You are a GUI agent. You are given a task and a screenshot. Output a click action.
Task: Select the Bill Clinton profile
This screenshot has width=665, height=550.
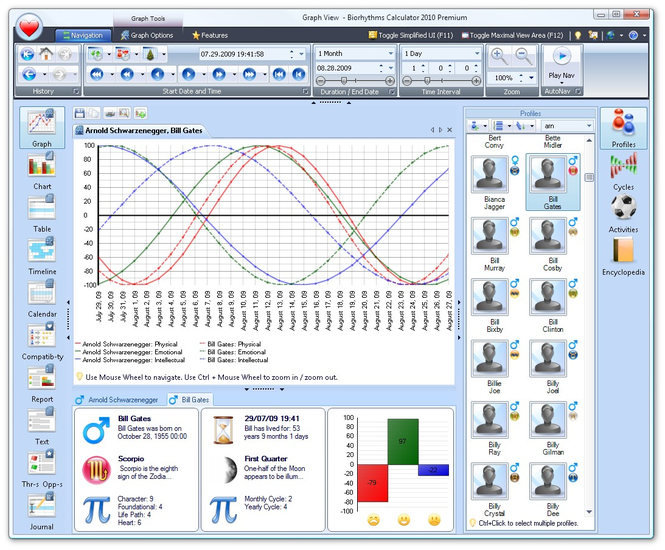click(553, 305)
